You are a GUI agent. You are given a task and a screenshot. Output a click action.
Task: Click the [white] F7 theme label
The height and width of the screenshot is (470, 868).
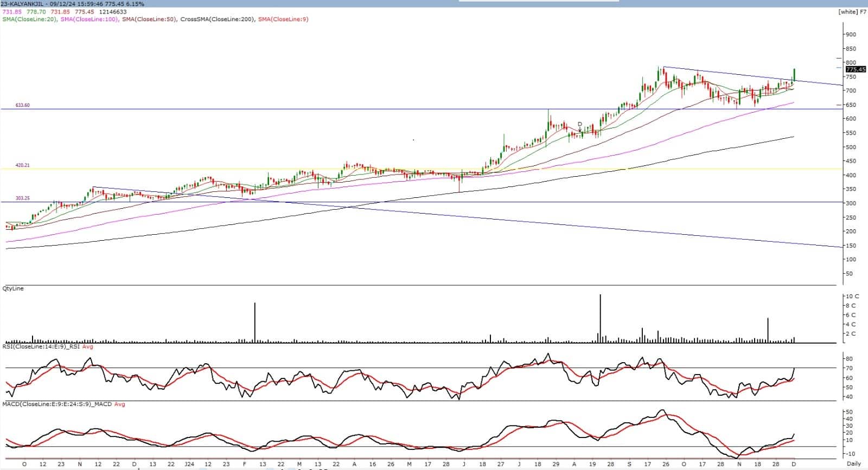click(x=852, y=11)
